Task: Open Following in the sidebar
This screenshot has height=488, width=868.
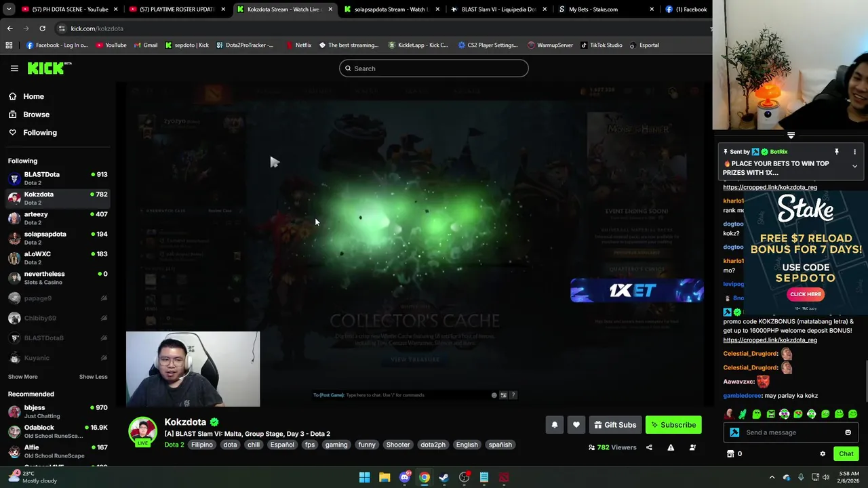Action: coord(39,133)
